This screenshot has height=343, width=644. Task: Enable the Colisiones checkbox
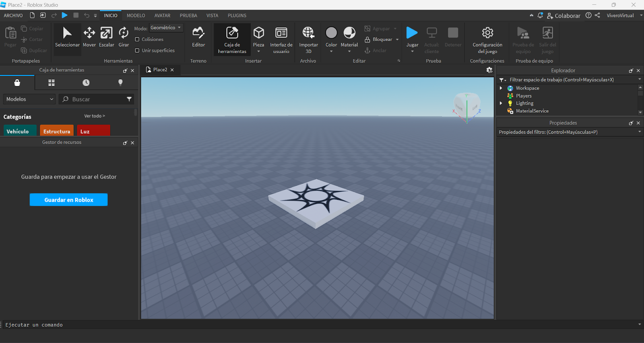137,39
